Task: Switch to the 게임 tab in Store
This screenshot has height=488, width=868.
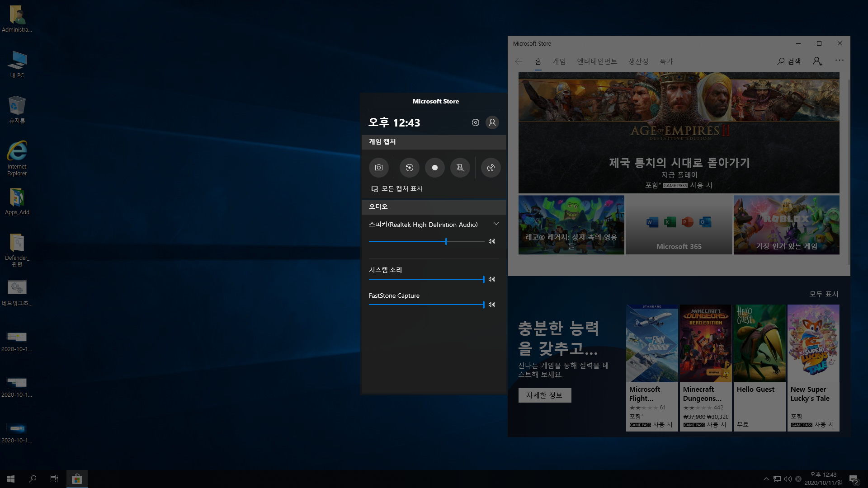Action: point(559,61)
